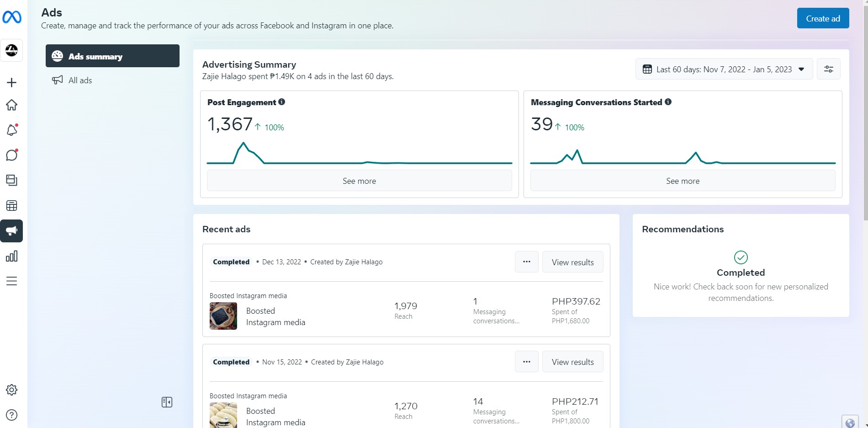Open the Insights bar chart icon
Image resolution: width=868 pixels, height=428 pixels.
click(12, 256)
